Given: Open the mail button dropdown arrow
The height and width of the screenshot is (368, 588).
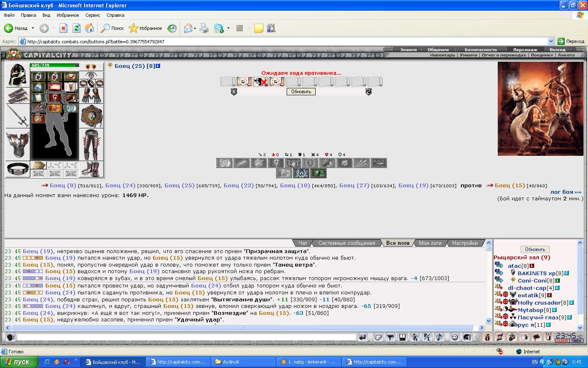Looking at the screenshot, I should pyautogui.click(x=195, y=28).
